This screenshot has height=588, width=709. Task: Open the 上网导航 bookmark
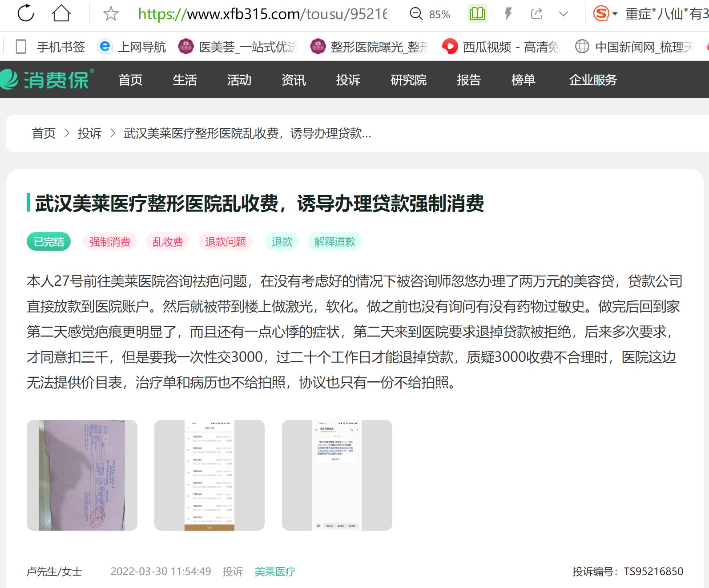coord(132,47)
